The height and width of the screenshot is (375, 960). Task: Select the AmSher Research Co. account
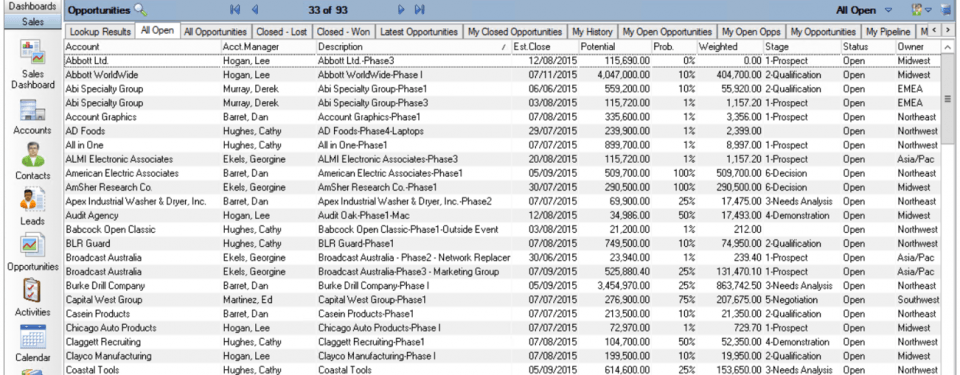[x=108, y=188]
